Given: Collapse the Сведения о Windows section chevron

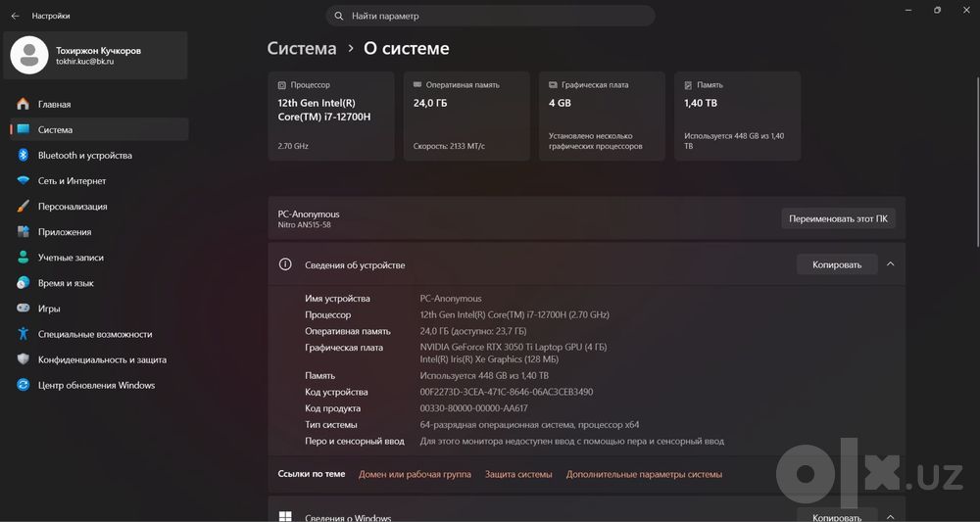Looking at the screenshot, I should (891, 517).
